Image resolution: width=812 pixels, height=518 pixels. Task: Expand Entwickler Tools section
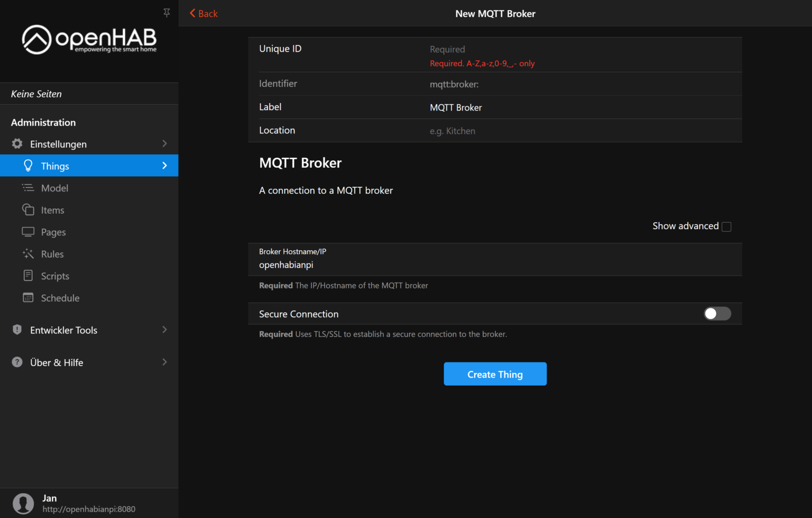click(164, 330)
